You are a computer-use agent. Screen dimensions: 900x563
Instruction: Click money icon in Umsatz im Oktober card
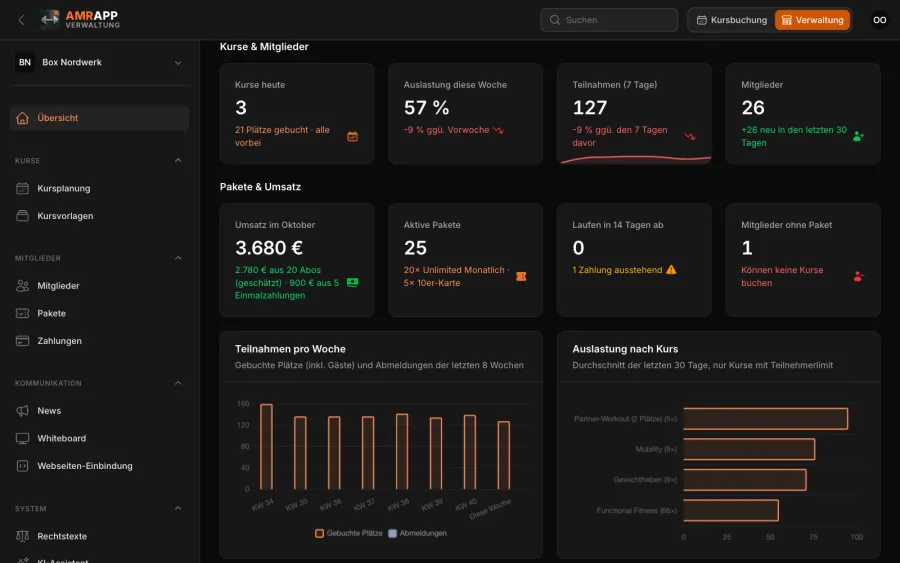(352, 282)
